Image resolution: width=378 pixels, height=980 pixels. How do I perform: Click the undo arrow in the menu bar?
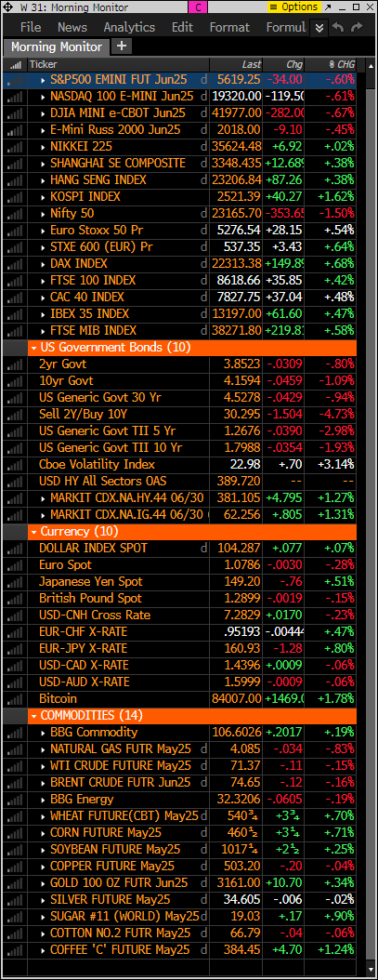coord(338,28)
